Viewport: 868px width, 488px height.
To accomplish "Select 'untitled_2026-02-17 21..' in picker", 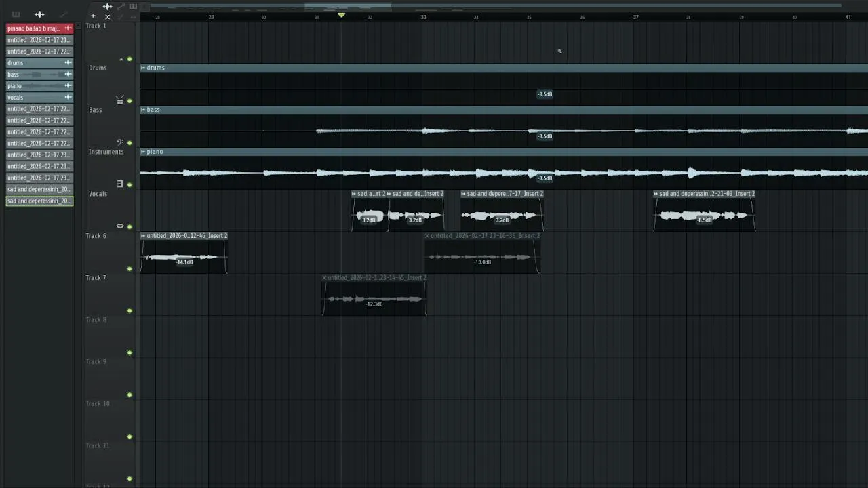I will [39, 40].
